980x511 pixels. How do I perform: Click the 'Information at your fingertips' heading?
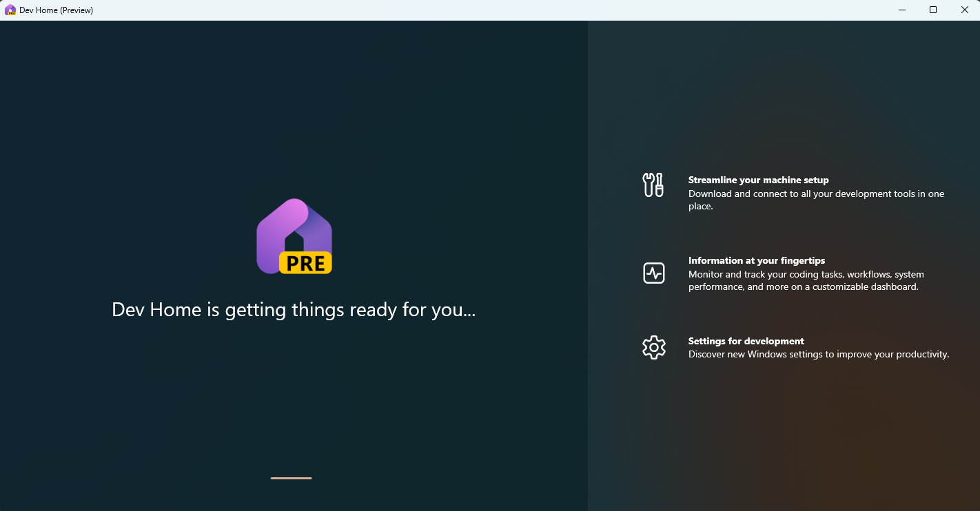point(757,260)
